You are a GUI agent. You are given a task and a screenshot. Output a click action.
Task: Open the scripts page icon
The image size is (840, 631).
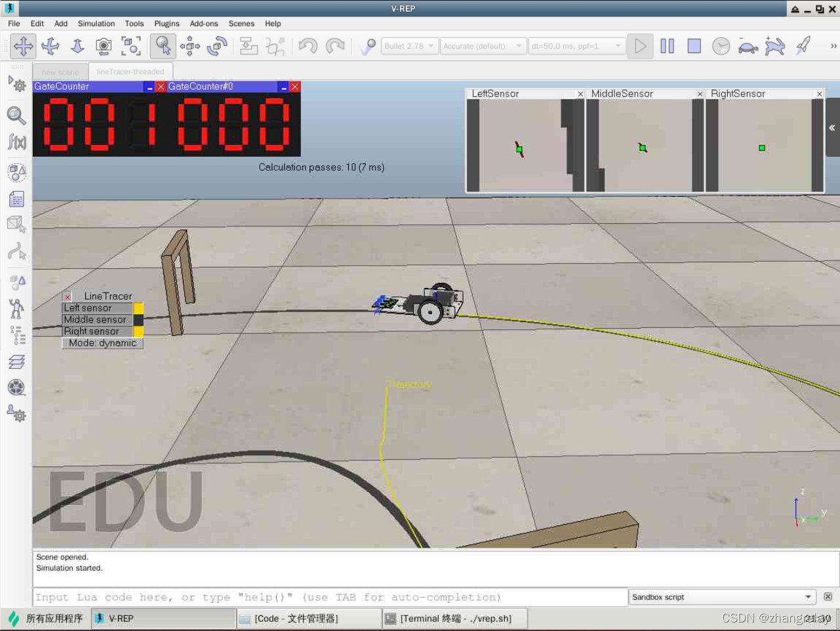[16, 199]
